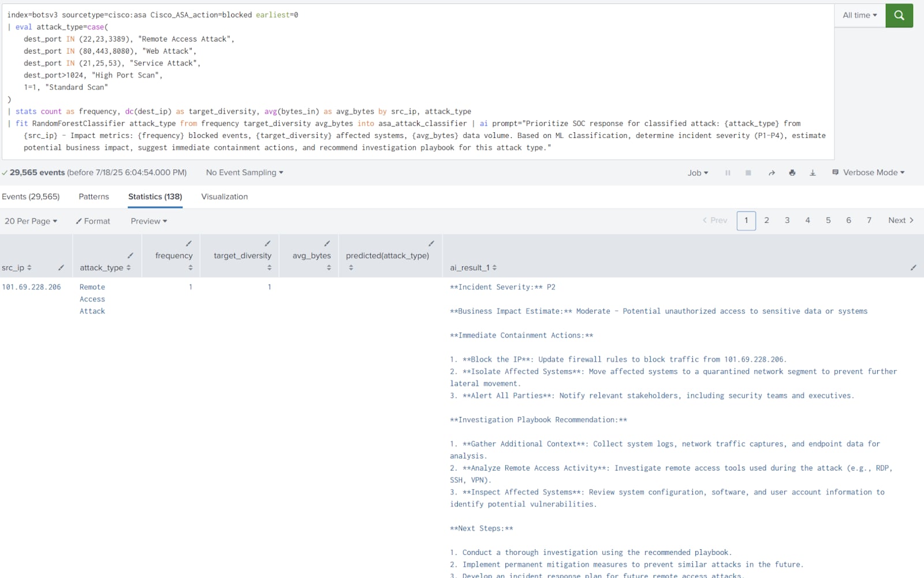Sort by the frequency column
Screen dimensions: 924x578
point(190,267)
